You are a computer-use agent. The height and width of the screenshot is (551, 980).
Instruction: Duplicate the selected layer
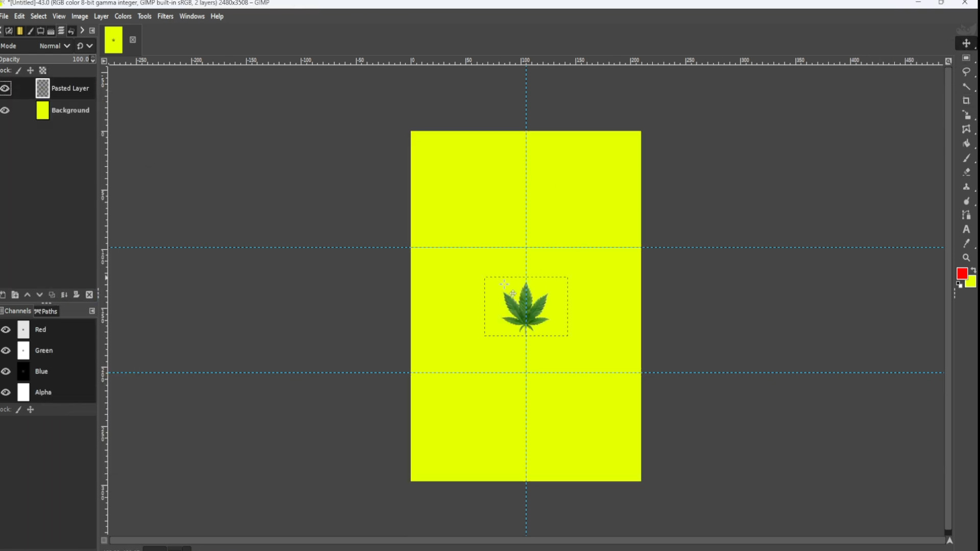pos(52,295)
